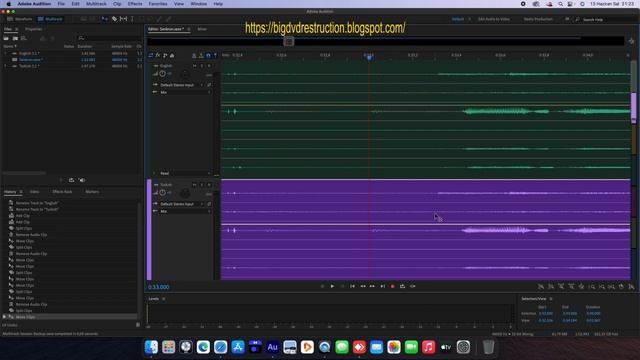Click the Turkish track purple color strip
This screenshot has height=360, width=640.
point(149,229)
